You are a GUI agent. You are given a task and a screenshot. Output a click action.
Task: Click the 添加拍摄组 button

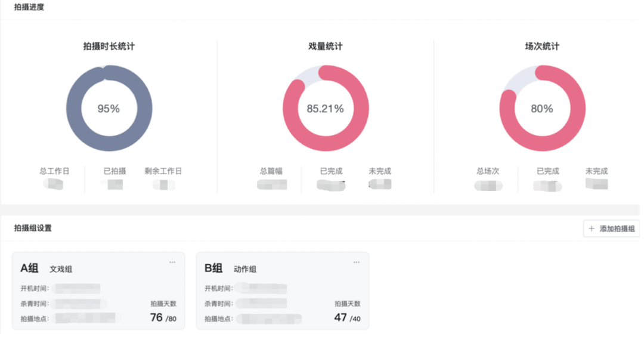[611, 229]
